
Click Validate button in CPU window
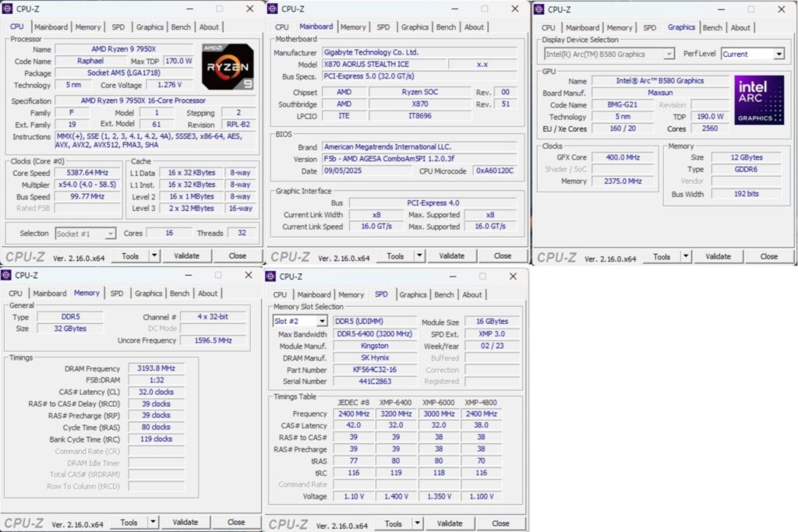click(x=186, y=255)
